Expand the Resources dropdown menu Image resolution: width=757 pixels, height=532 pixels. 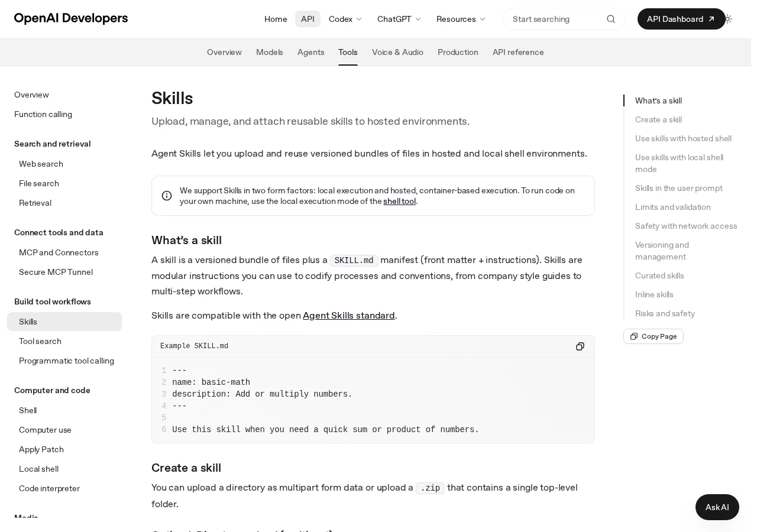click(x=461, y=19)
